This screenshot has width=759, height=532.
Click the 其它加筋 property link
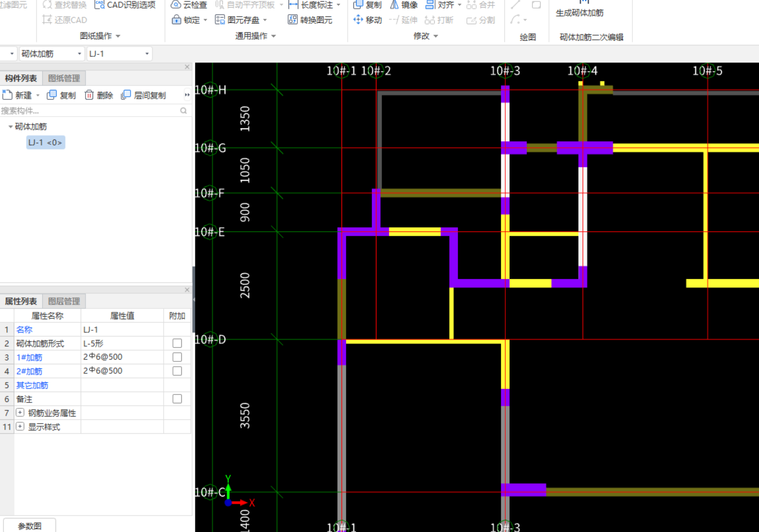coord(32,385)
